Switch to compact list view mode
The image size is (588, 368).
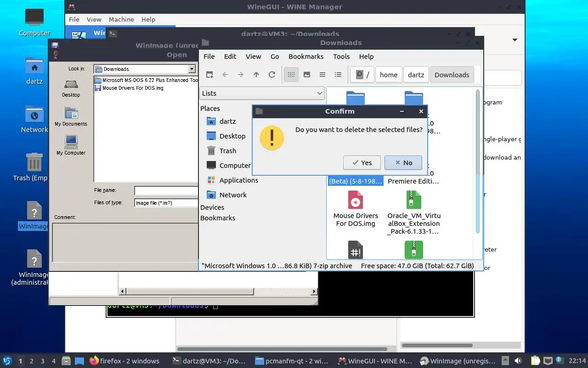[322, 75]
